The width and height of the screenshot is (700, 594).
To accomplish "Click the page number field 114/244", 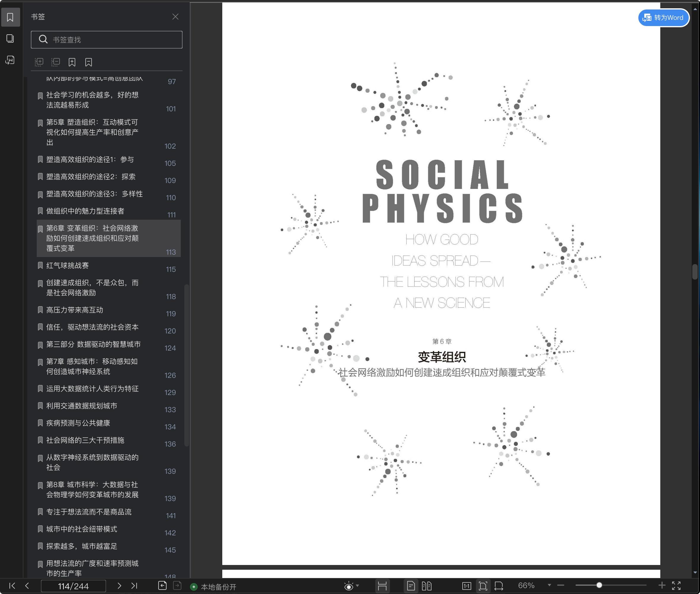I will click(x=73, y=586).
